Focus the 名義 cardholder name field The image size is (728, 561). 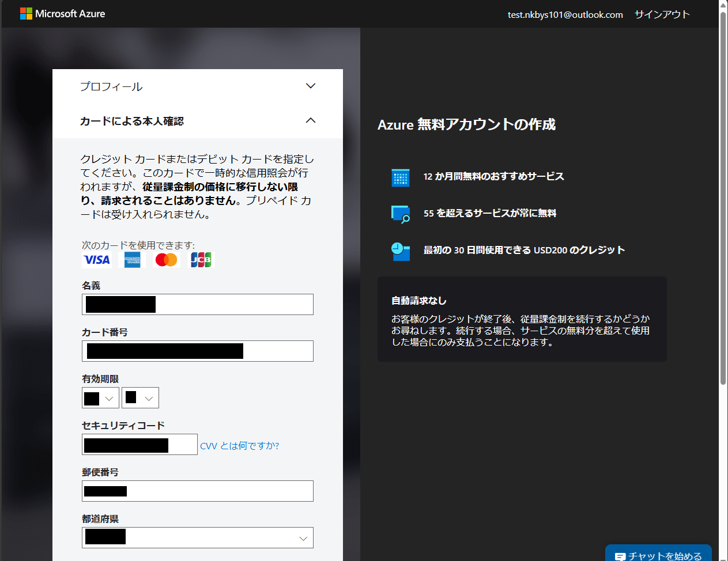pos(198,304)
